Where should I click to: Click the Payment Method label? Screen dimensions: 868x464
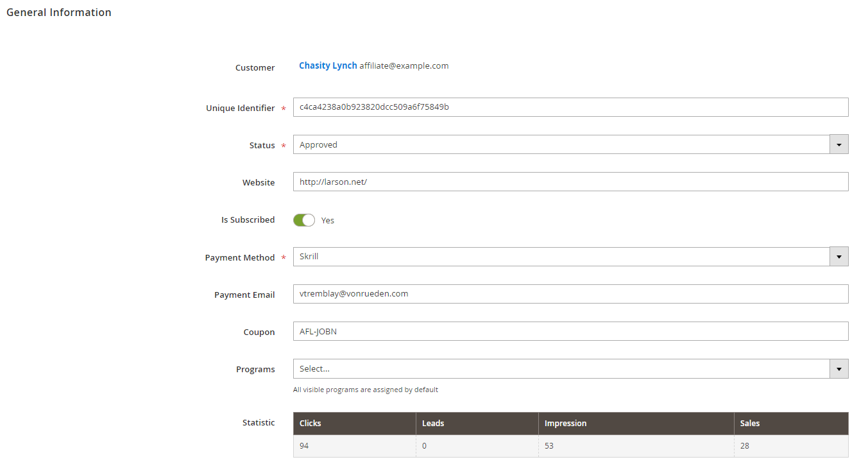tap(240, 257)
